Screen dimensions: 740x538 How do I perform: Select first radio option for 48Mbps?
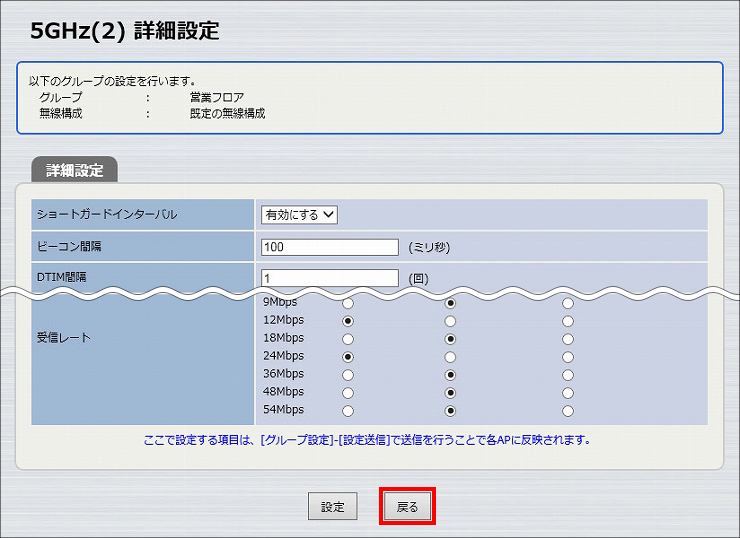tap(348, 393)
